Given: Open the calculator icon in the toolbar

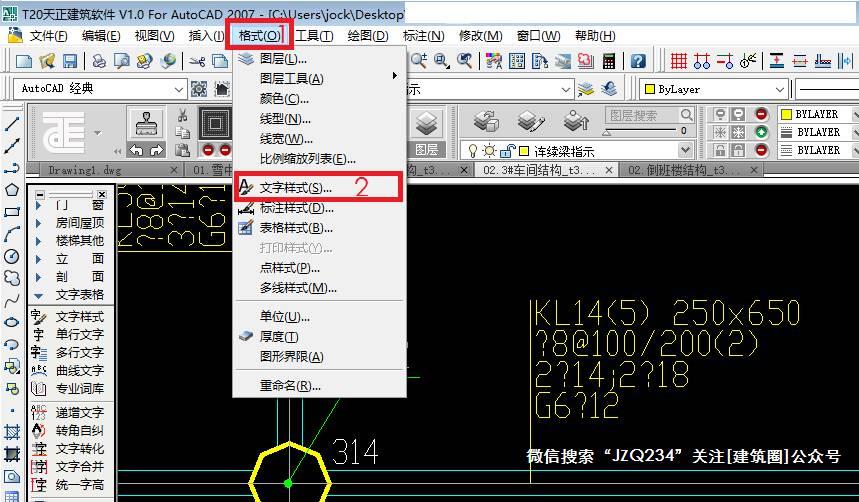Looking at the screenshot, I should [609, 61].
